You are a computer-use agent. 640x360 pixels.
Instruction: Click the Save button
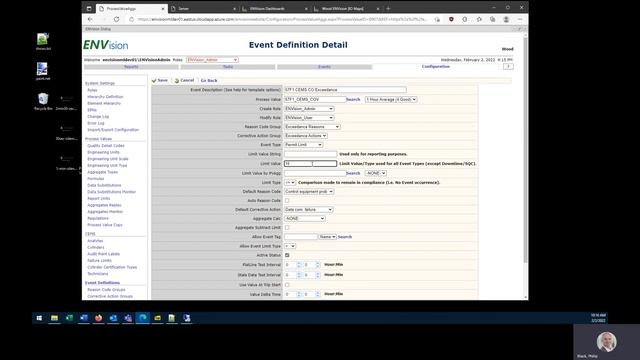tap(160, 80)
